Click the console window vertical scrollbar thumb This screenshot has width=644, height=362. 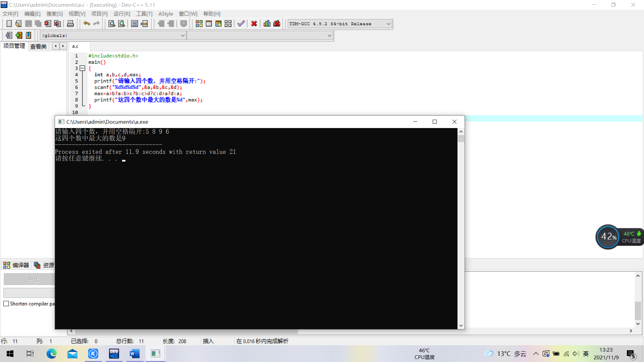461,139
